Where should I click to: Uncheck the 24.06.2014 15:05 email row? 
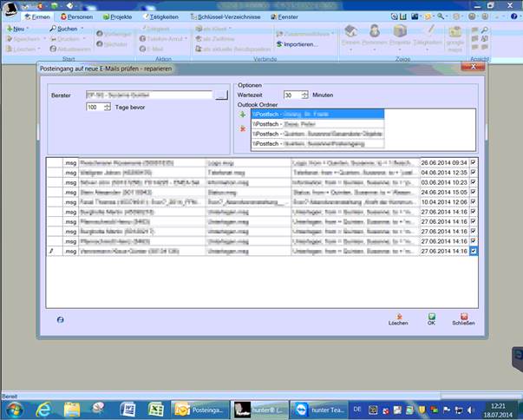473,192
